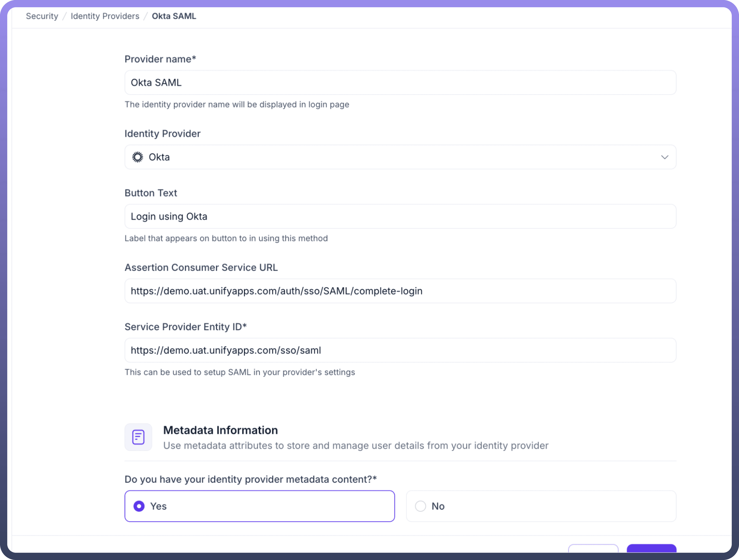This screenshot has width=739, height=560.
Task: Click the Metadata Information heading
Action: tap(221, 430)
